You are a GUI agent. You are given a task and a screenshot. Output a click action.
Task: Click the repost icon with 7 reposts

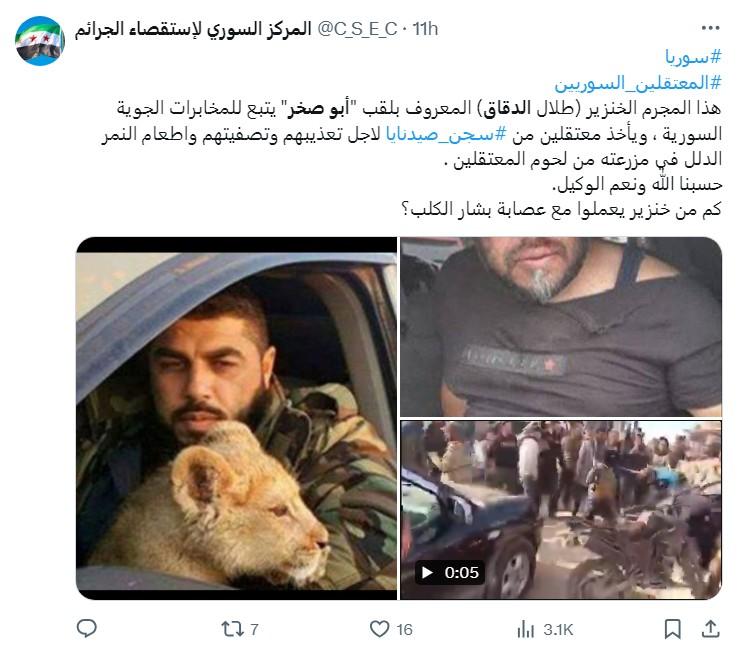click(x=233, y=629)
